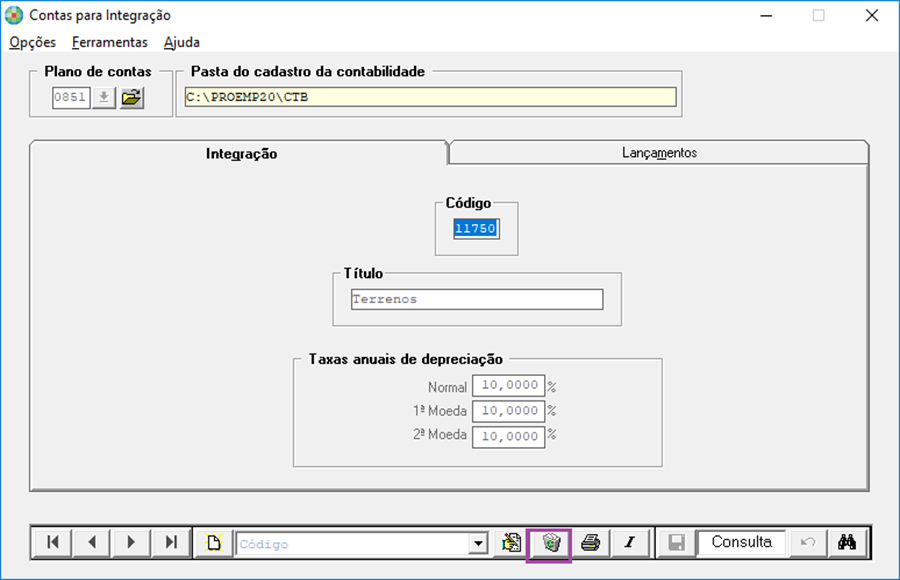Viewport: 900px width, 580px height.
Task: Open the Ferramentas menu
Action: [110, 42]
